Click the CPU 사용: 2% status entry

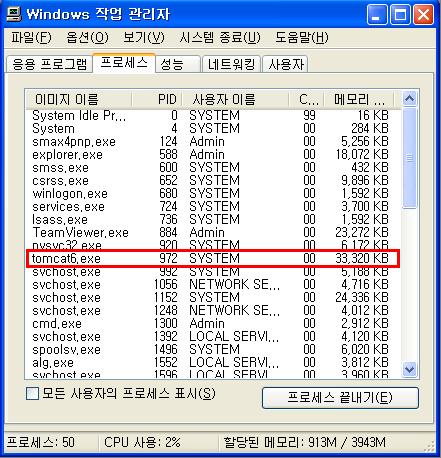click(142, 442)
